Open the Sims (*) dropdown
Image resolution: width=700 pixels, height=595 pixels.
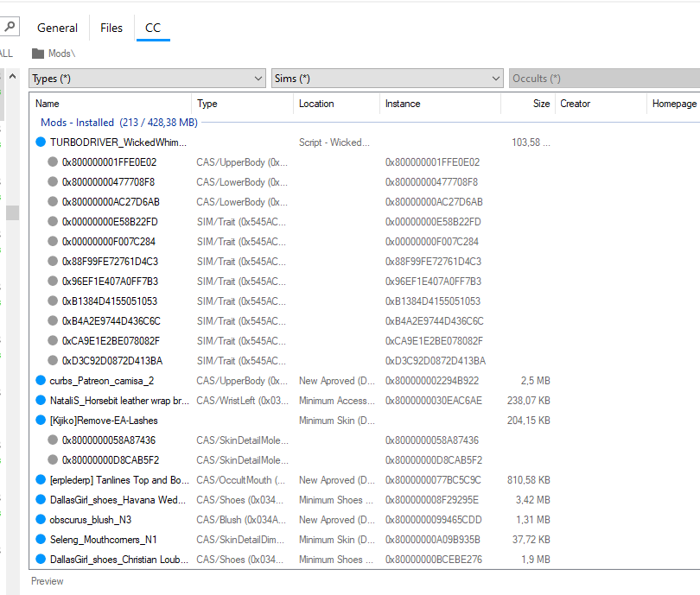pos(387,79)
